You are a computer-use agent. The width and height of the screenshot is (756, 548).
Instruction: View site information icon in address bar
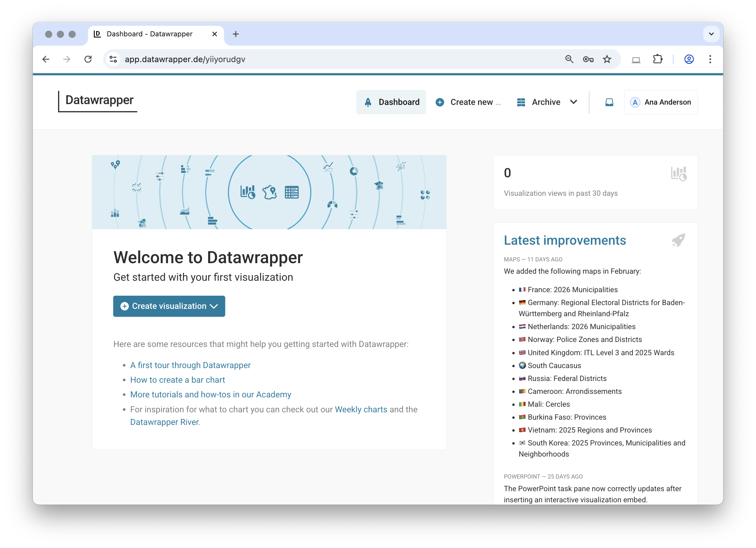(x=113, y=59)
